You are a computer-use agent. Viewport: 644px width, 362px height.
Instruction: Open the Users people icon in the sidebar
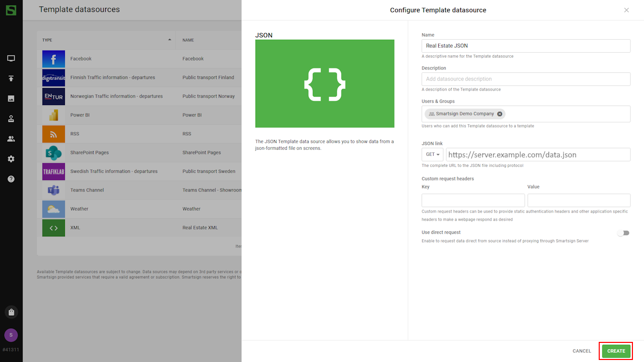[11, 139]
